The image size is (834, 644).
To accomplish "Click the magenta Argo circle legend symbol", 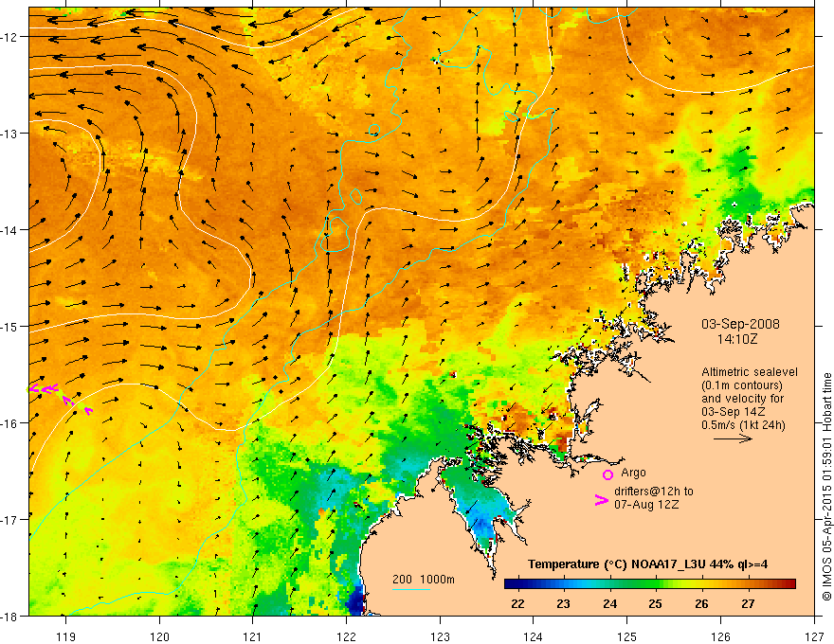I will 607,474.
